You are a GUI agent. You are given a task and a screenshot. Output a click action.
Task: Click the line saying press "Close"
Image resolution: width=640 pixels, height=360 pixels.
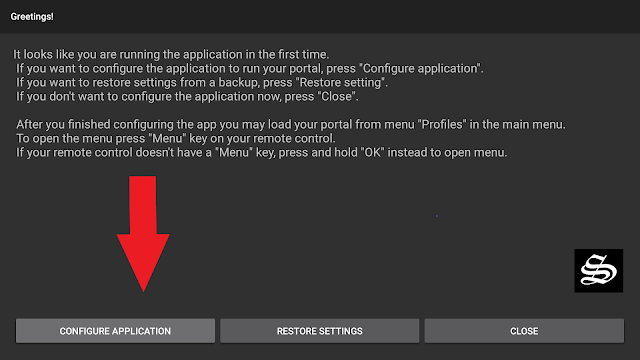187,96
